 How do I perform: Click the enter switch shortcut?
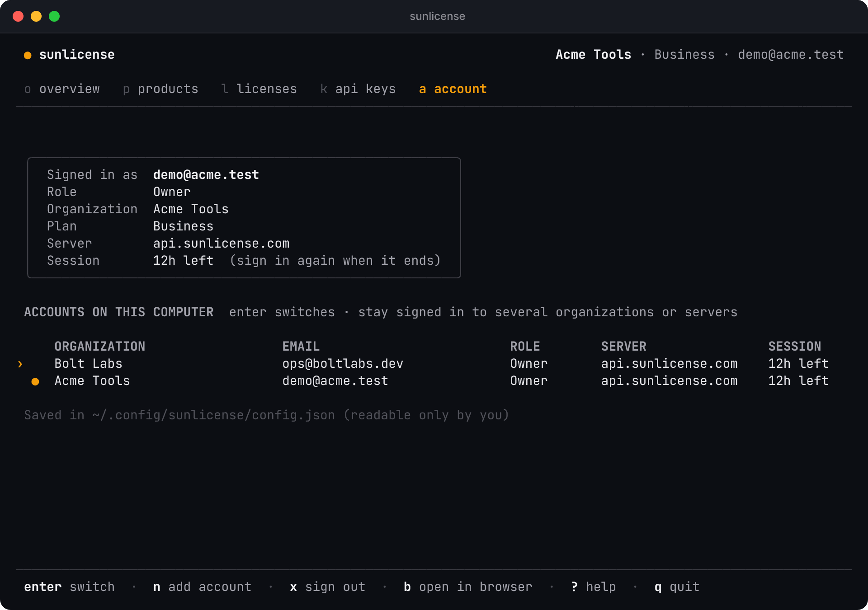[69, 587]
